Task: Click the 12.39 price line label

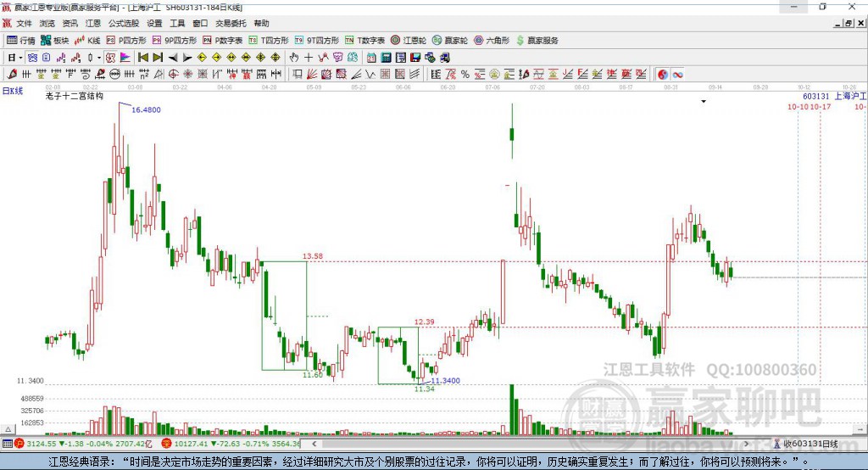Action: coord(425,322)
